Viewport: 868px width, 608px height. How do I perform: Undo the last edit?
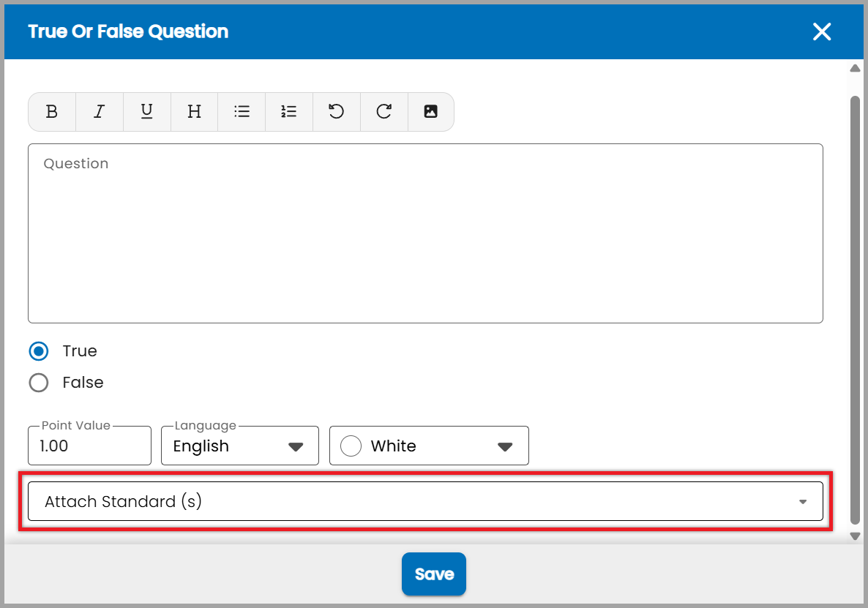click(337, 112)
